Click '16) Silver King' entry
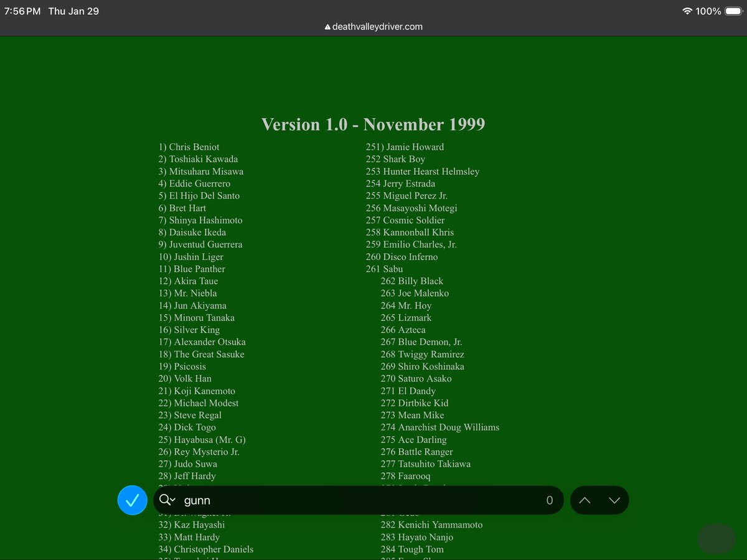 click(189, 330)
